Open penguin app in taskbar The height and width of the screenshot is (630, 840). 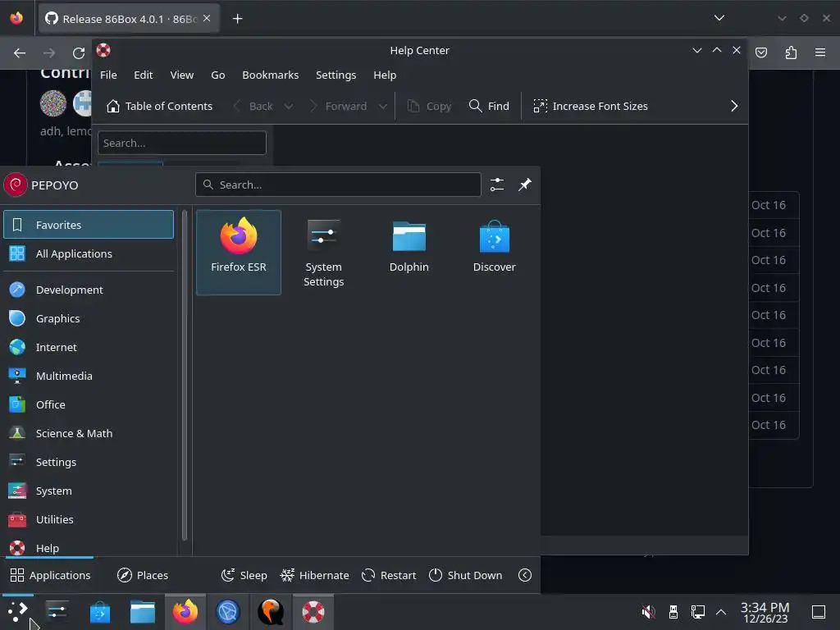[271, 612]
